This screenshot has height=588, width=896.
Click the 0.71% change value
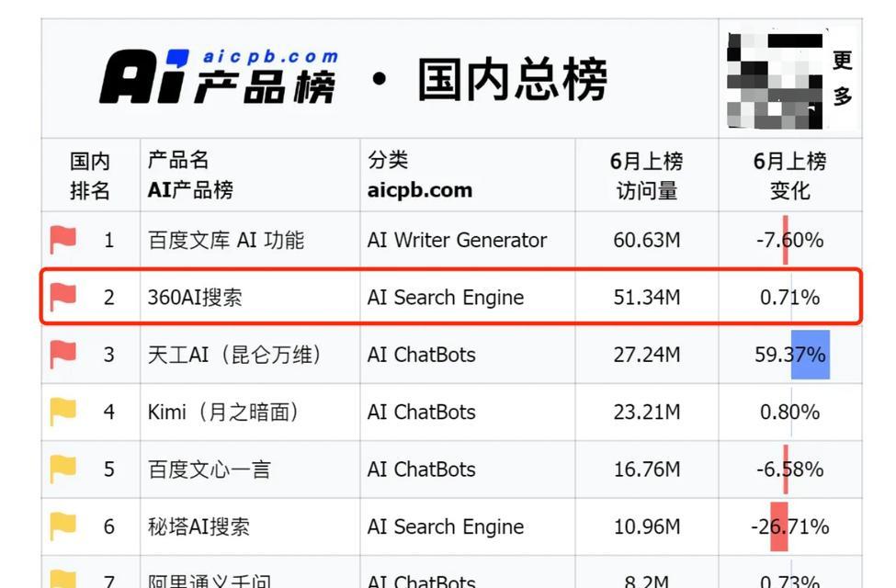pyautogui.click(x=789, y=297)
